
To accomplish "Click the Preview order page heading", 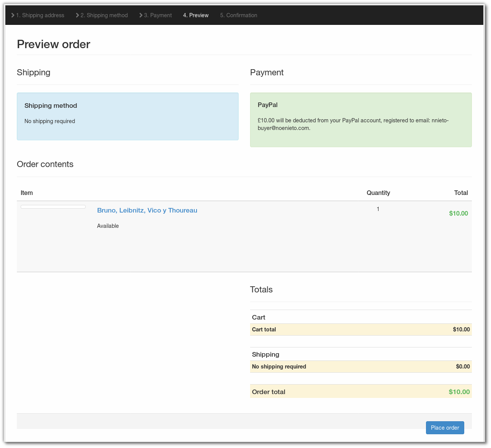I will coord(54,44).
